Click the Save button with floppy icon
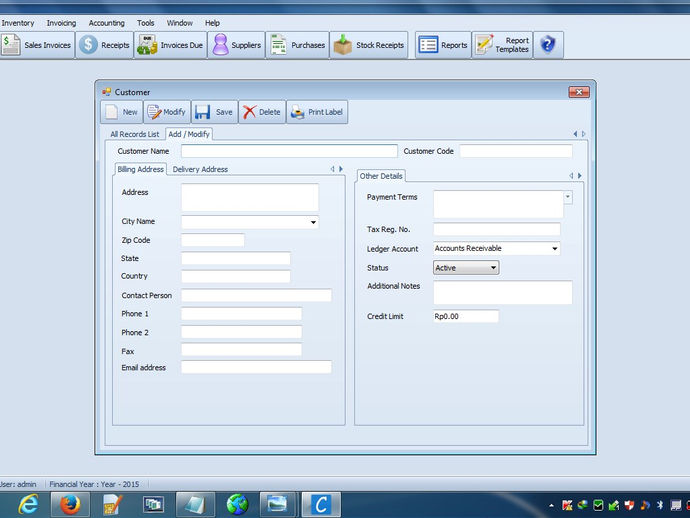The image size is (690, 518). point(214,112)
